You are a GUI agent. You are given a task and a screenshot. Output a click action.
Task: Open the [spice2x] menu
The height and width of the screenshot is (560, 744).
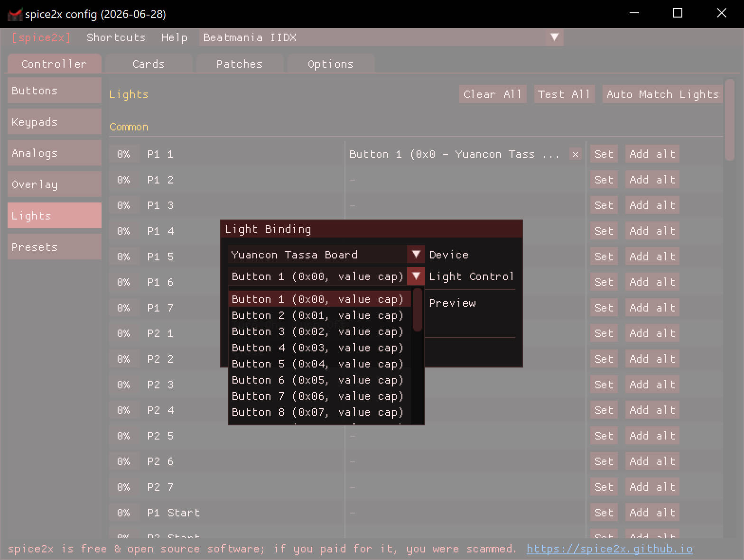pos(41,37)
